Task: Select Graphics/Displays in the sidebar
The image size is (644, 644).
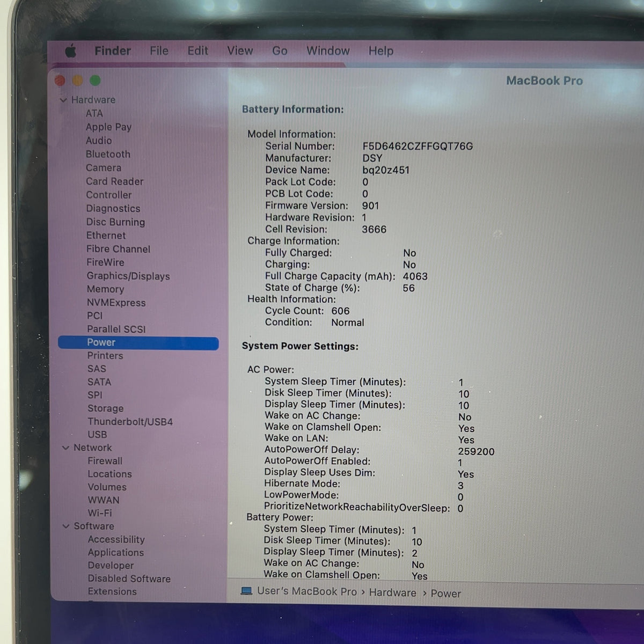Action: point(128,276)
